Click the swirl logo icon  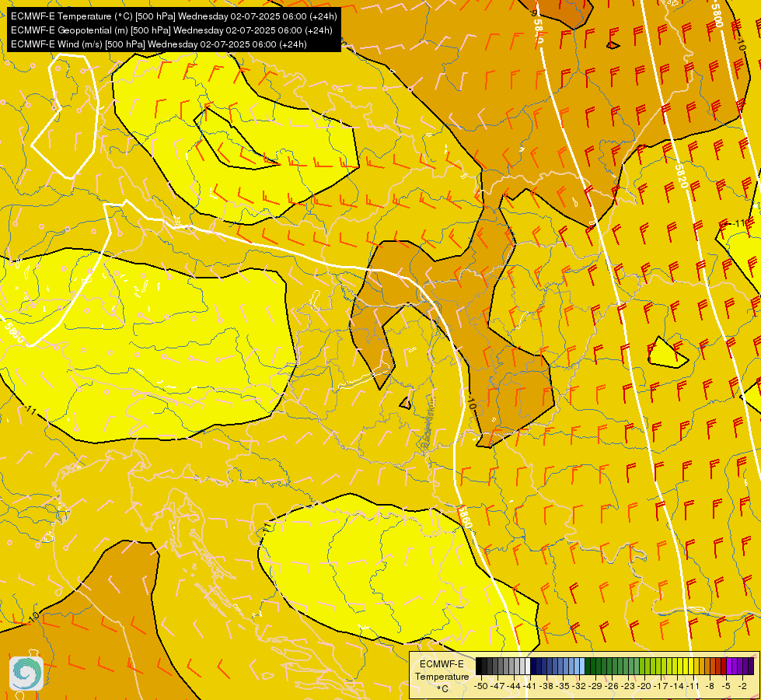point(26,674)
